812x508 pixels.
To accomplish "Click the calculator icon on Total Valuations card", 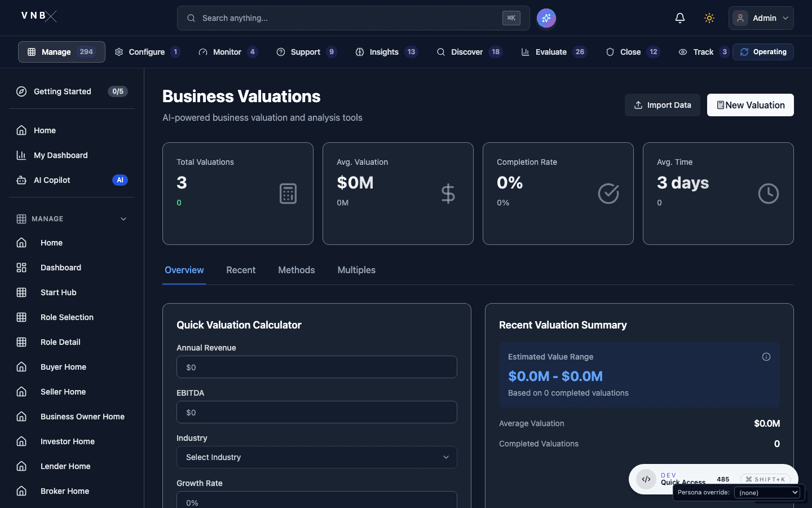I will (x=288, y=194).
